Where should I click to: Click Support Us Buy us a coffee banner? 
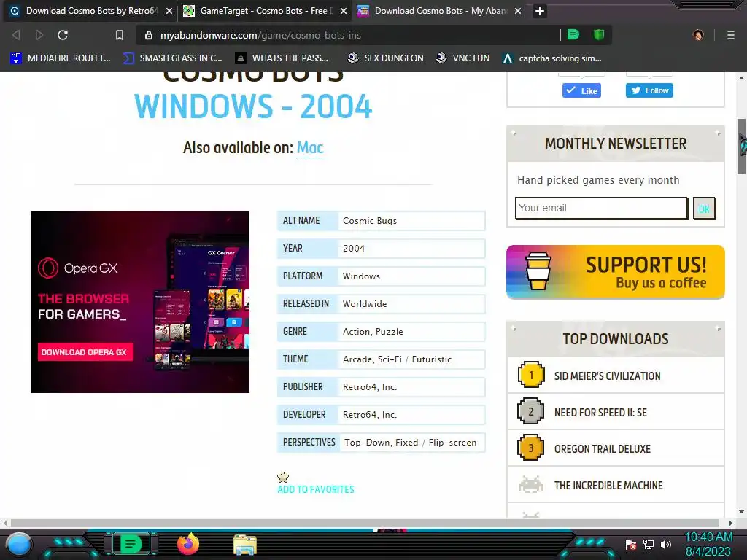616,272
